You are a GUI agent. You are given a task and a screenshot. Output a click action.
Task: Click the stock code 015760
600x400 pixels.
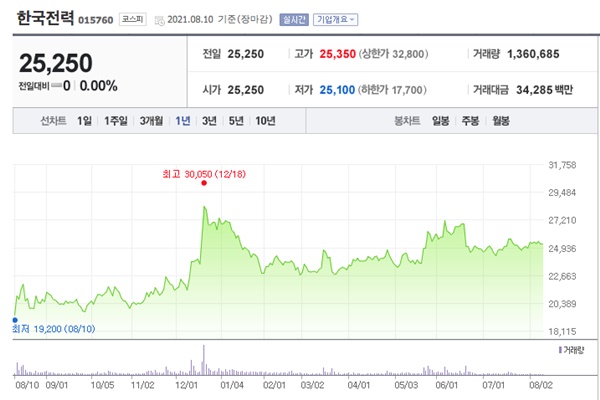point(96,20)
